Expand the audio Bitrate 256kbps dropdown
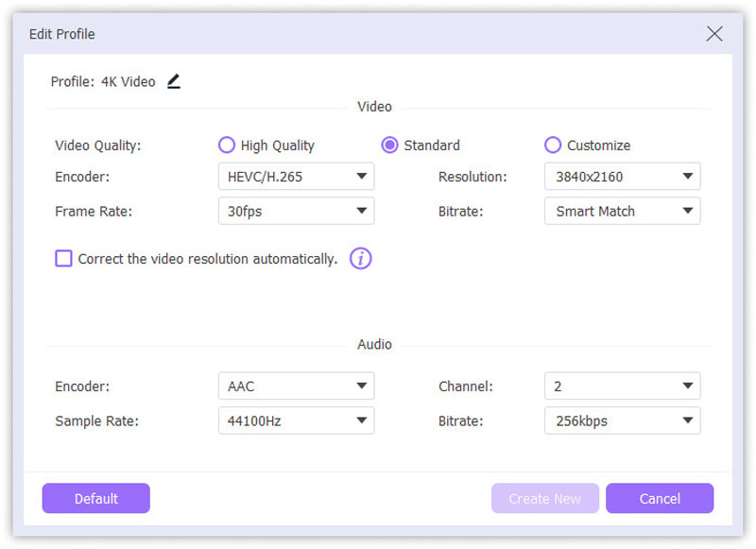 tap(622, 420)
